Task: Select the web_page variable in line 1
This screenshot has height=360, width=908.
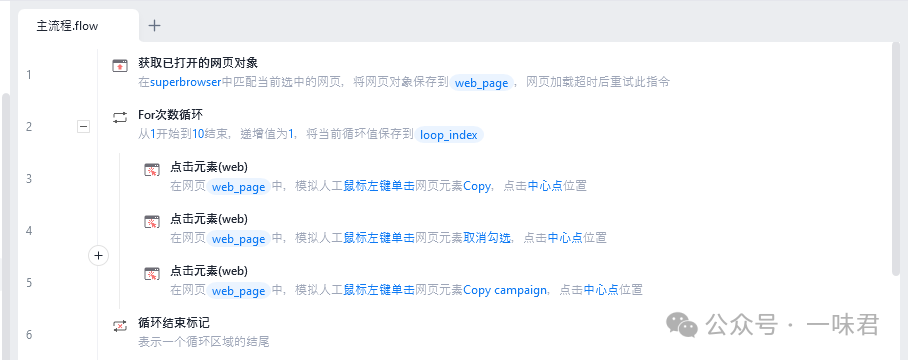Action: coord(481,83)
